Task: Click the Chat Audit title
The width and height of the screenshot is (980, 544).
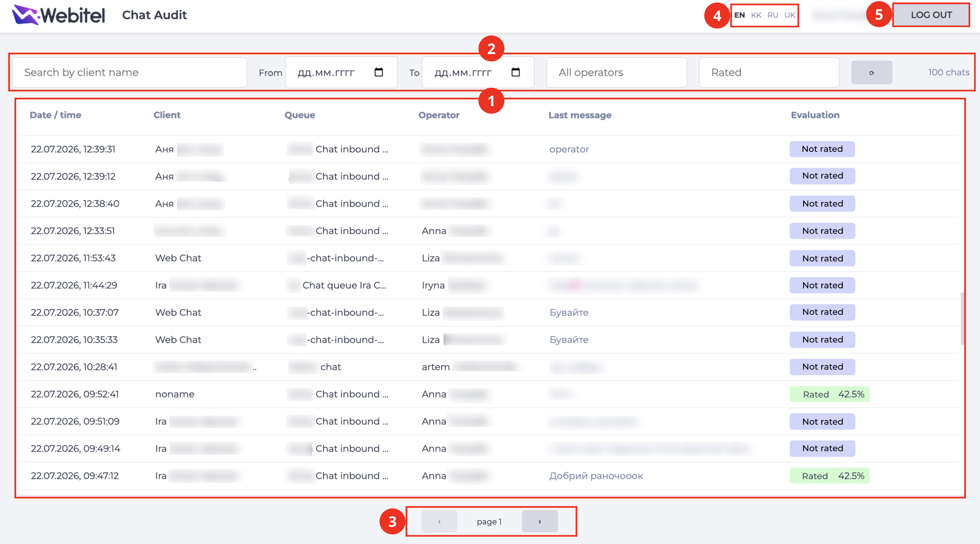Action: (x=154, y=15)
